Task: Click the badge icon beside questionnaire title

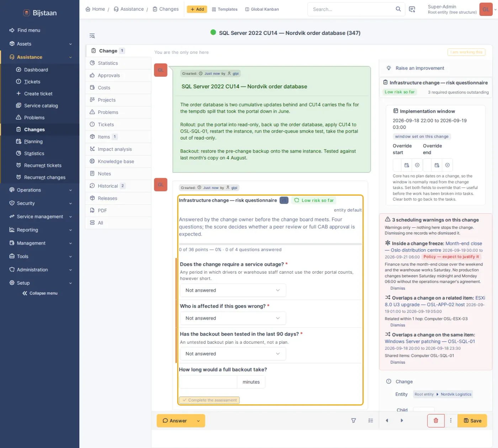Action: pyautogui.click(x=284, y=200)
